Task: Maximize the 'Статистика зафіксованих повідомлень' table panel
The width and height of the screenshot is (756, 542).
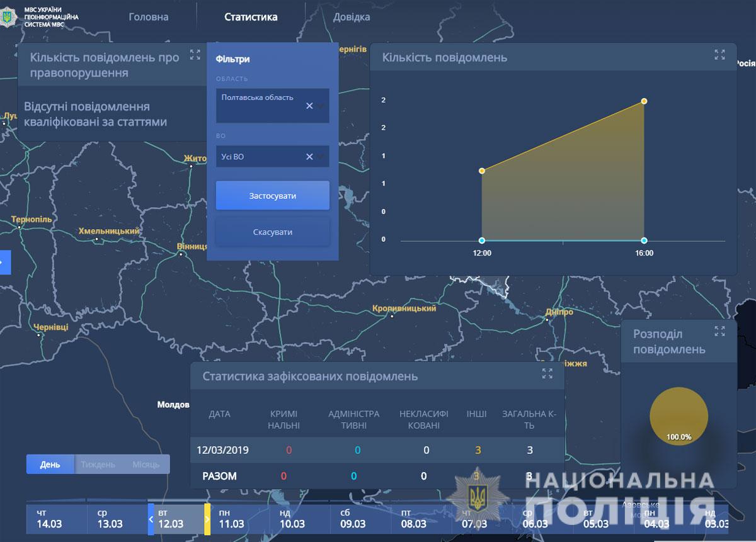Action: [x=547, y=373]
